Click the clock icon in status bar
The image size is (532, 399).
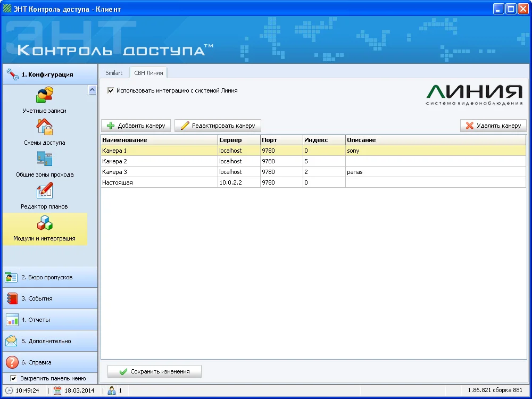point(9,390)
